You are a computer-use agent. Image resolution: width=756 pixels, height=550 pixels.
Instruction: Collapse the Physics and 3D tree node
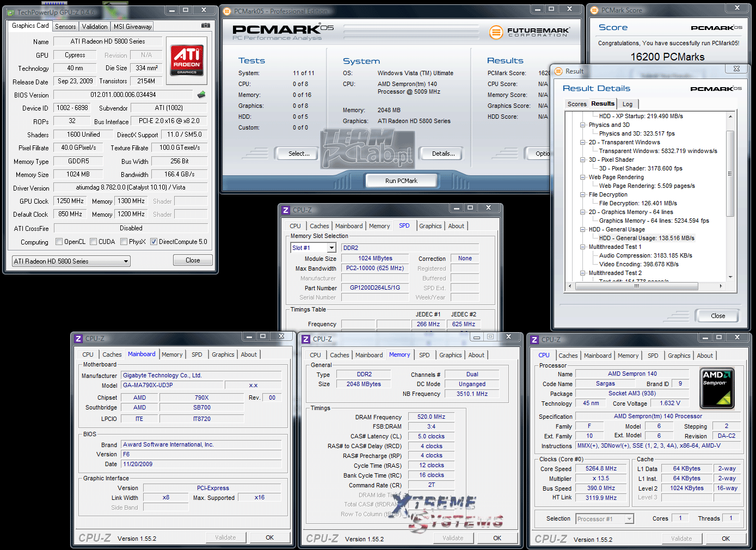583,125
